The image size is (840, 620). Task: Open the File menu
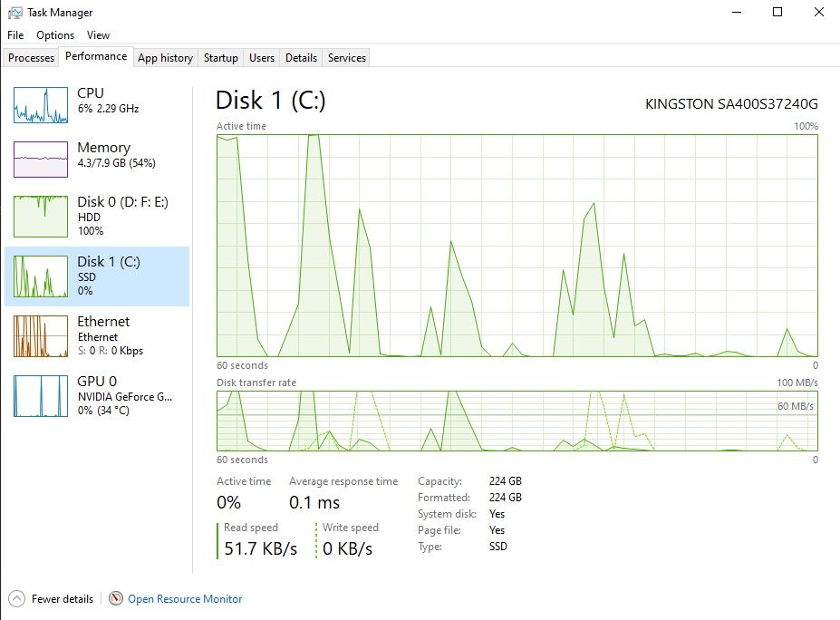pyautogui.click(x=15, y=34)
